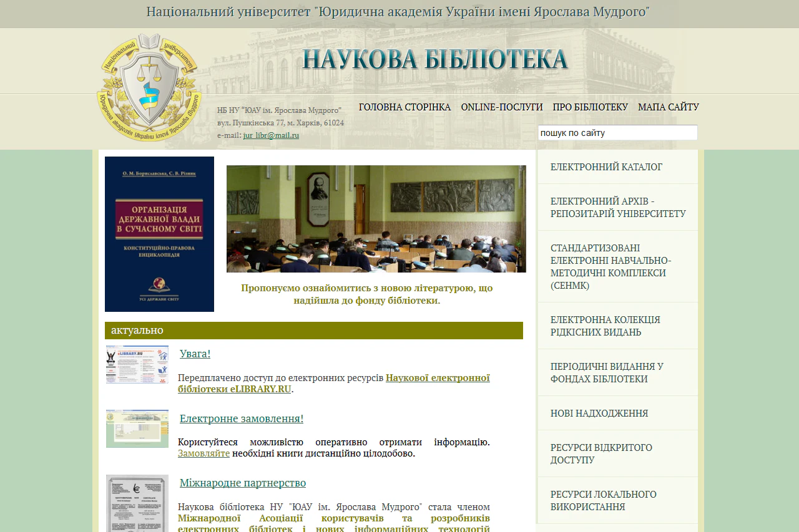Open the ONLINE-ПОСЛУГИ menu item
Viewport: 799px width, 532px height.
coord(502,107)
